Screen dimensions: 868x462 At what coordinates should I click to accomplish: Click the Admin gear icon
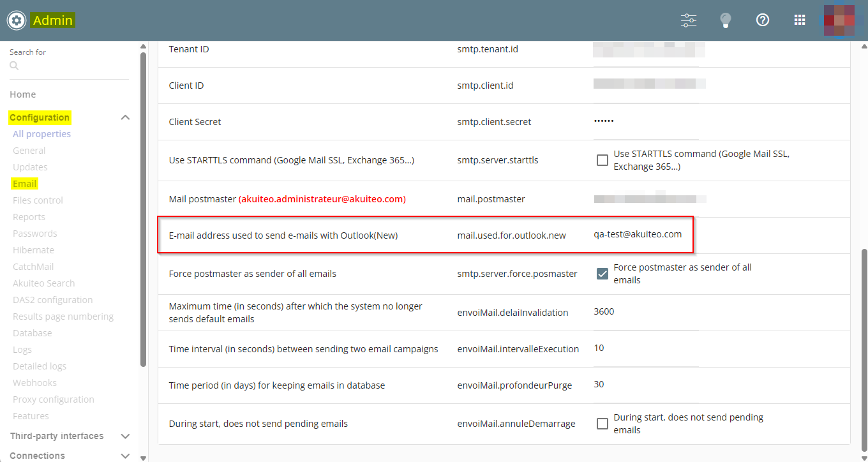pos(16,20)
